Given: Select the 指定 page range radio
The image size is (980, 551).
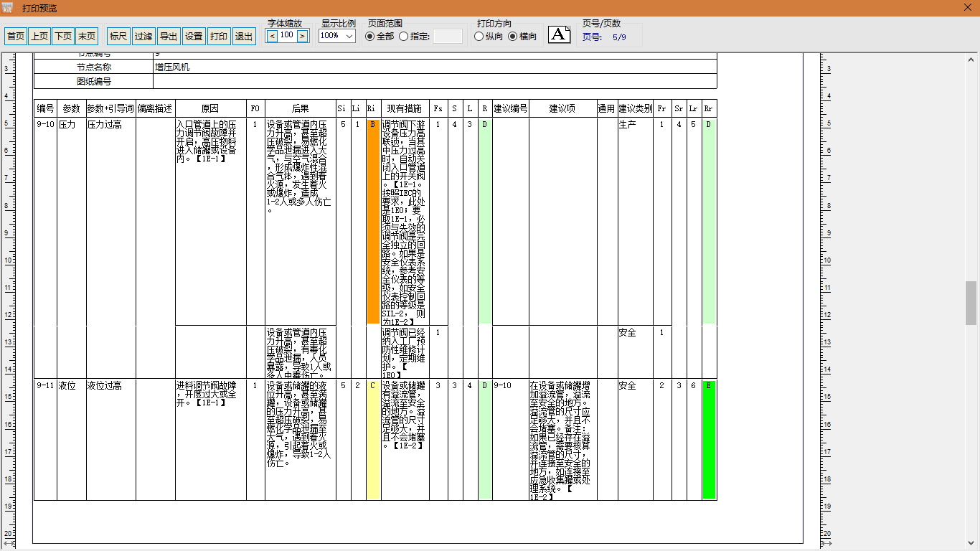Looking at the screenshot, I should pyautogui.click(x=415, y=37).
